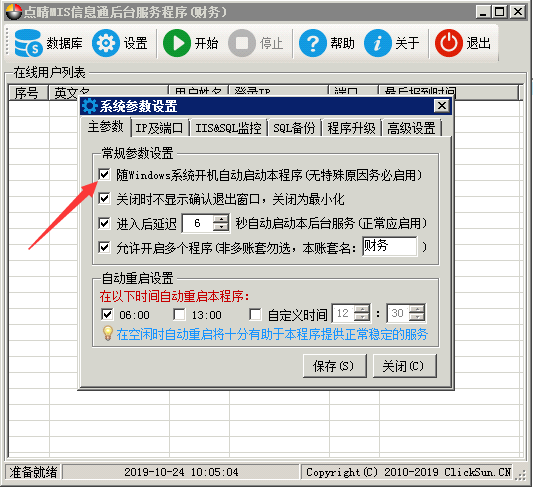Toggle 随Windows系统开机自动启动 checkbox
This screenshot has width=533, height=488.
104,175
